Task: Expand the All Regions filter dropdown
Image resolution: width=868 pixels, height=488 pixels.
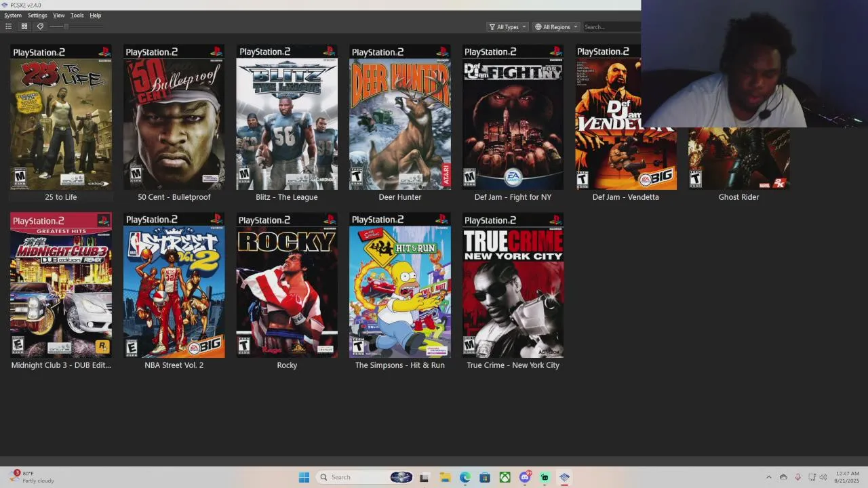Action: coord(556,27)
